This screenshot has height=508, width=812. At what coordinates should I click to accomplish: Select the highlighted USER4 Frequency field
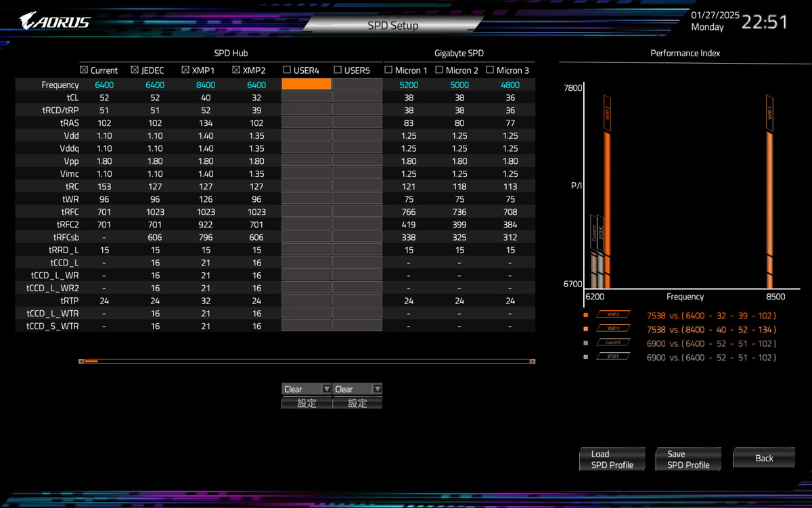pos(307,85)
